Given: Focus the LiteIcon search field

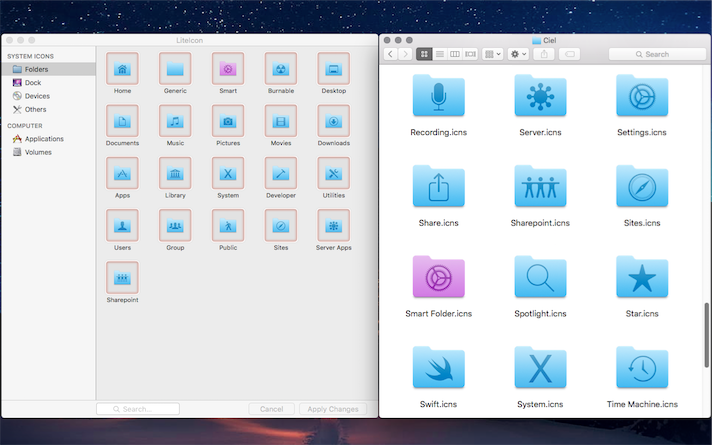Looking at the screenshot, I should coord(138,409).
